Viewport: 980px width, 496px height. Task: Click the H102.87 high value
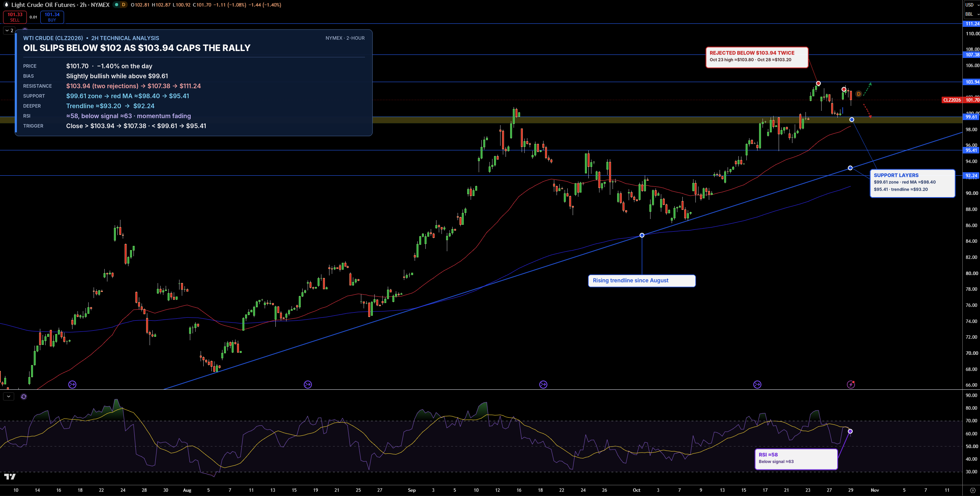(x=161, y=5)
